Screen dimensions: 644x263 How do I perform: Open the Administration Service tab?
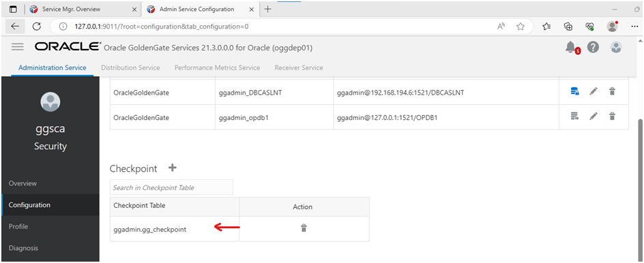pyautogui.click(x=52, y=67)
